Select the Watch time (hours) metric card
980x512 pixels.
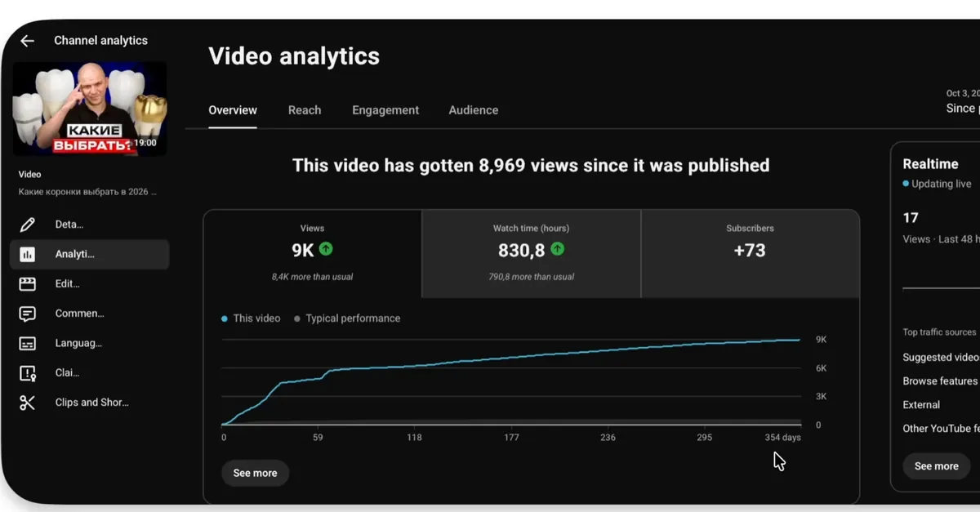532,254
